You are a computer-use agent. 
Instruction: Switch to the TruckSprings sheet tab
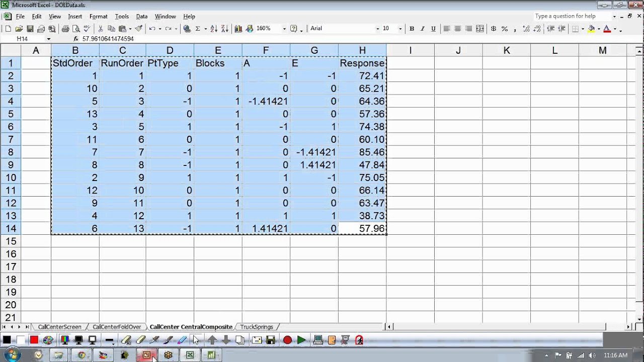point(257,327)
